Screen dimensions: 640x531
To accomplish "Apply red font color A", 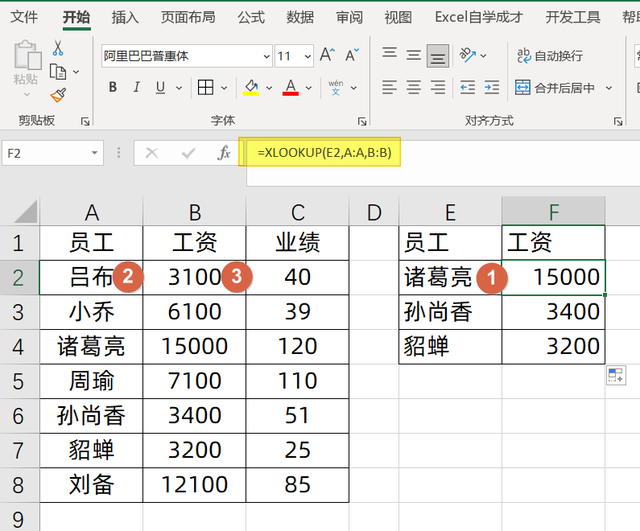I will pyautogui.click(x=291, y=87).
